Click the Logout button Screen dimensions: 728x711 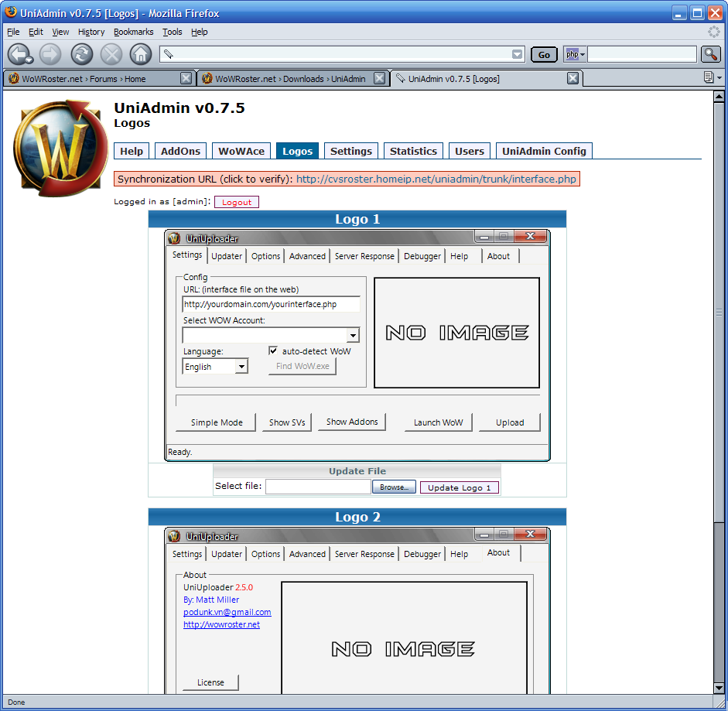(236, 202)
